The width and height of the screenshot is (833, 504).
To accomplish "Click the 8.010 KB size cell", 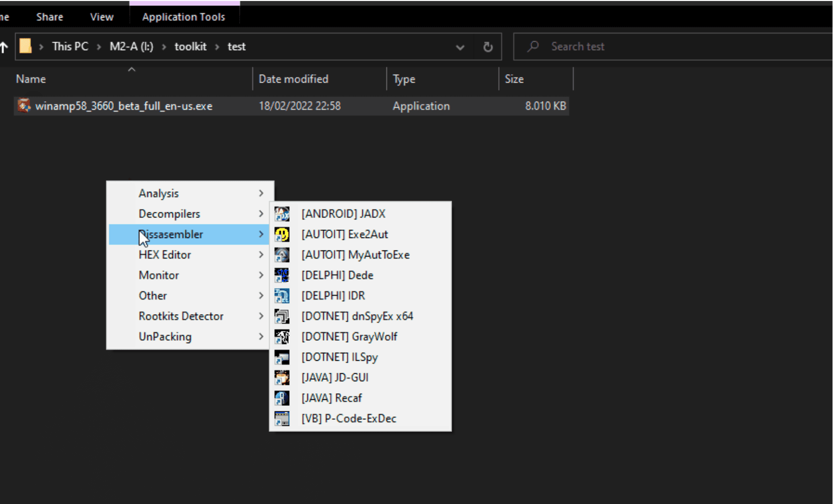I will pyautogui.click(x=545, y=106).
